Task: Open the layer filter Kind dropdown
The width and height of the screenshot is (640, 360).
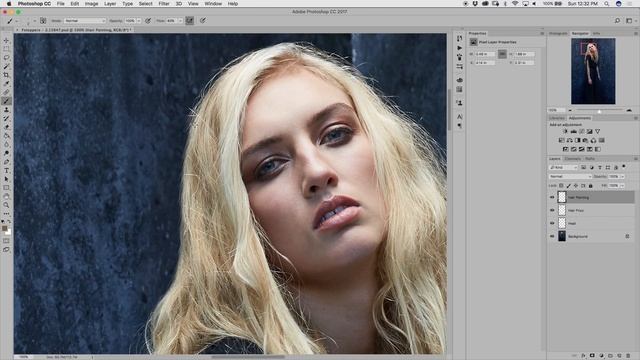Action: point(563,167)
